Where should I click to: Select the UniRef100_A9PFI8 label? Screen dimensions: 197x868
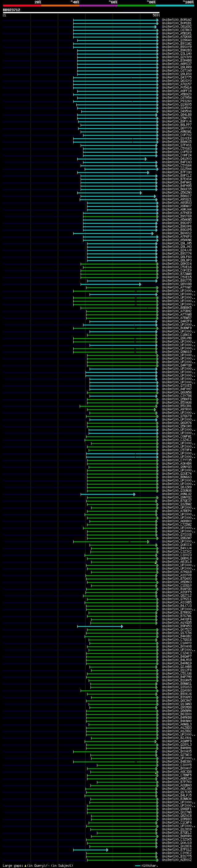coord(177,91)
